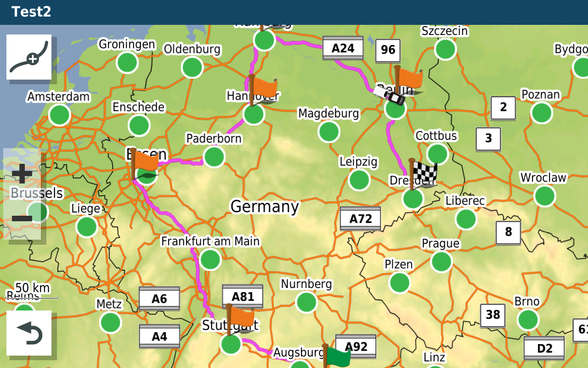Tap the orange waypoint flag at Berlin

point(408,78)
